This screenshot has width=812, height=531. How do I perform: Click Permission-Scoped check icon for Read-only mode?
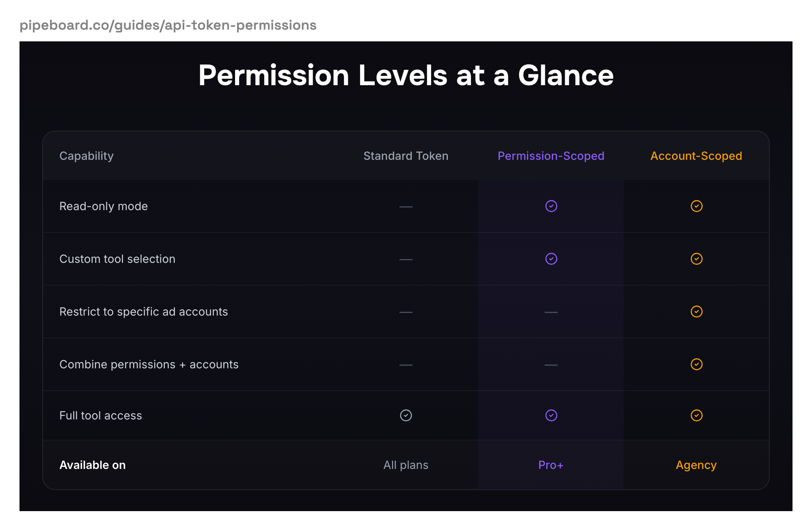[551, 206]
